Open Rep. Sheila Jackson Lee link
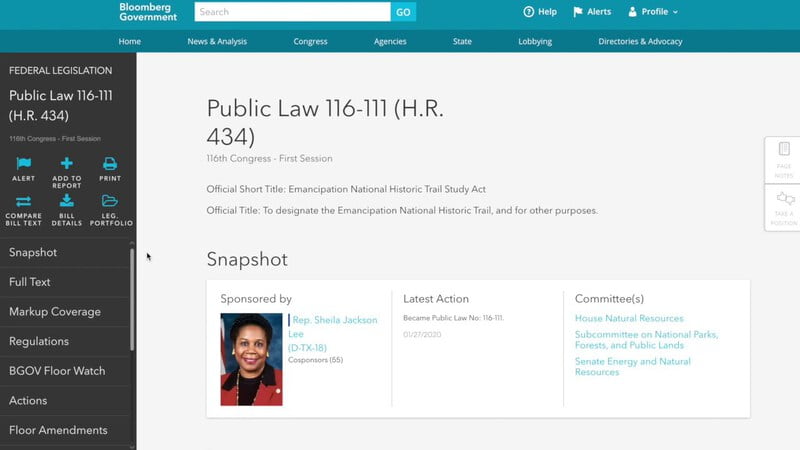This screenshot has height=450, width=800. (x=333, y=334)
